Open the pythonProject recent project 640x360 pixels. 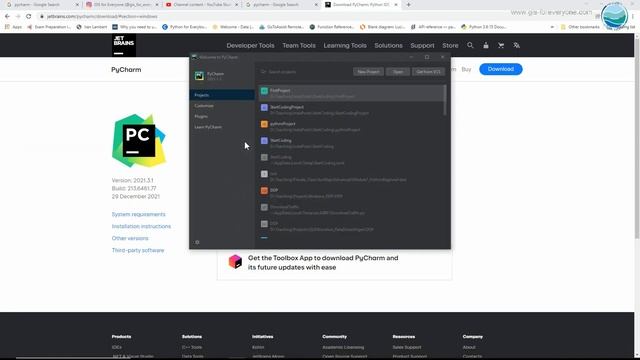coord(352,127)
